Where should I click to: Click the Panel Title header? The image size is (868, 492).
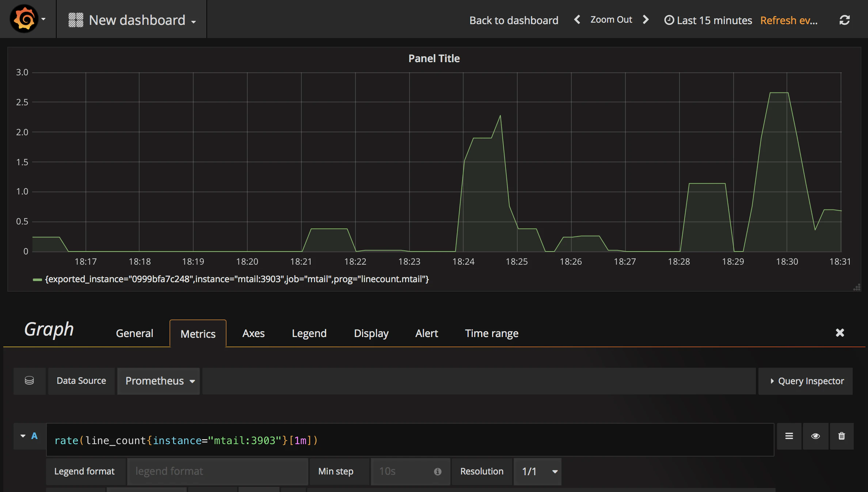[434, 58]
